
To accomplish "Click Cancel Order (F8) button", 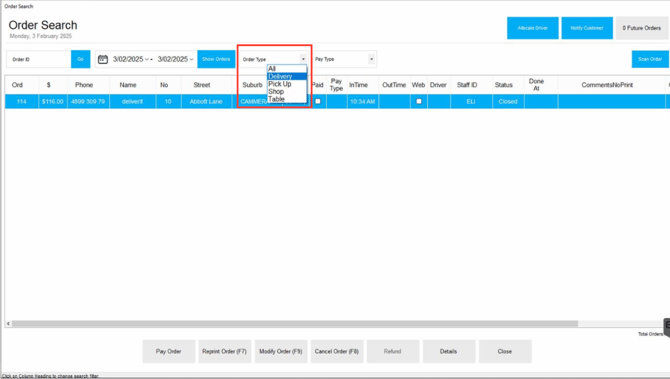I will [x=337, y=352].
